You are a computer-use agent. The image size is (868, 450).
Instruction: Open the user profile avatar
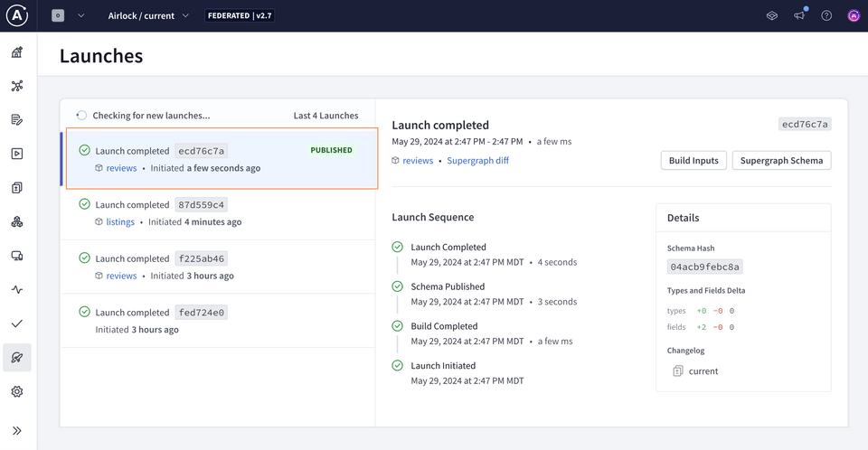[x=854, y=15]
